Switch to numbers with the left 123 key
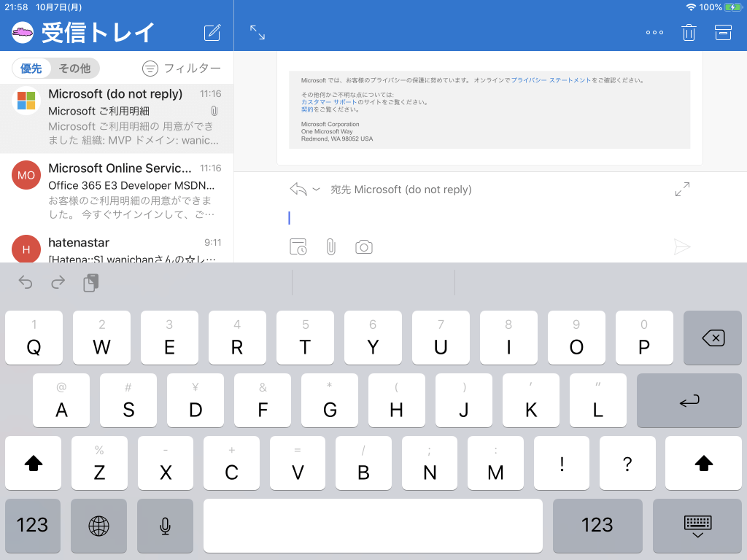Viewport: 747px width, 560px height. (x=32, y=525)
